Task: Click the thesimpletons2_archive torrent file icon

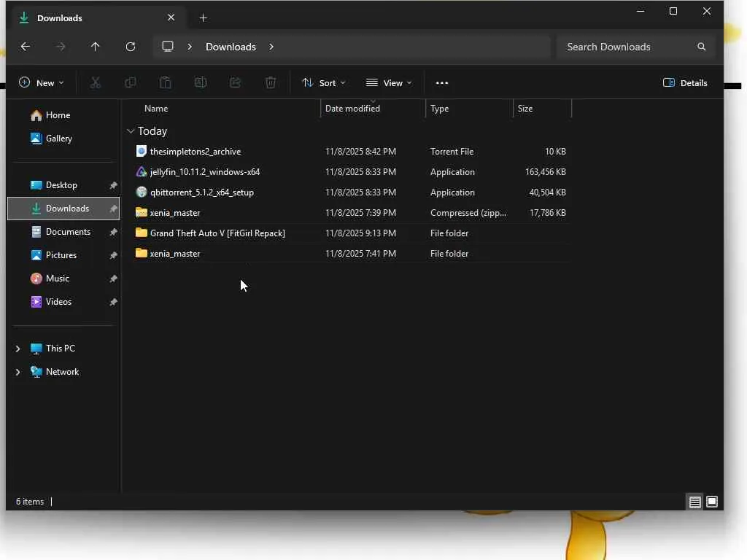Action: pos(141,152)
